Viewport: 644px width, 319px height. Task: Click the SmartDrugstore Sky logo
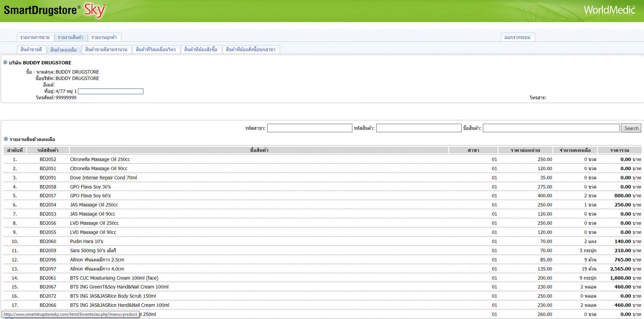[54, 10]
